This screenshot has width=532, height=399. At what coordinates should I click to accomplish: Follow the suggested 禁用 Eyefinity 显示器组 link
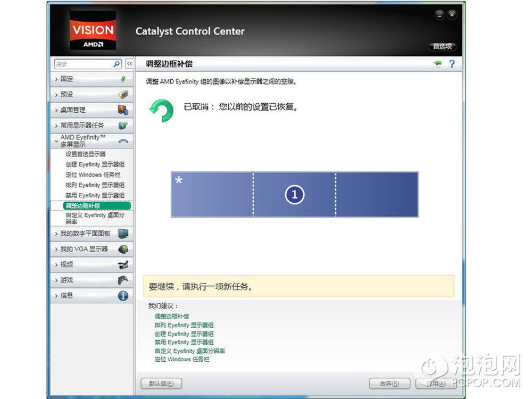[x=184, y=342]
